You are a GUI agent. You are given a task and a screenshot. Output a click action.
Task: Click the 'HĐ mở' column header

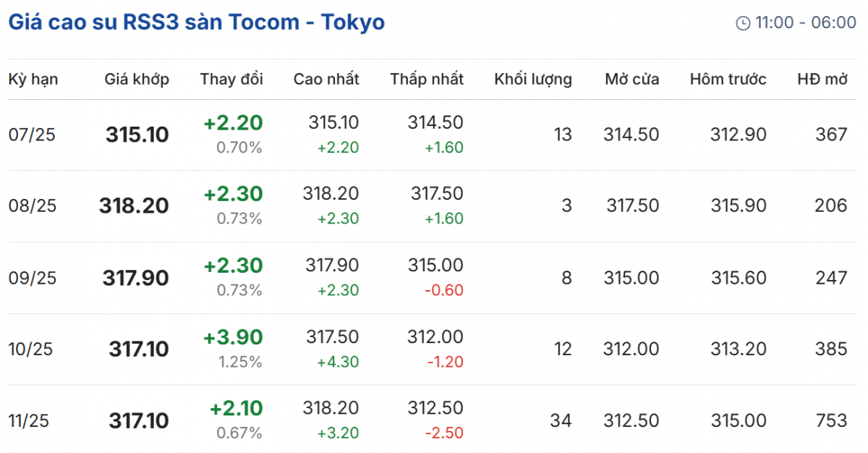click(x=822, y=80)
